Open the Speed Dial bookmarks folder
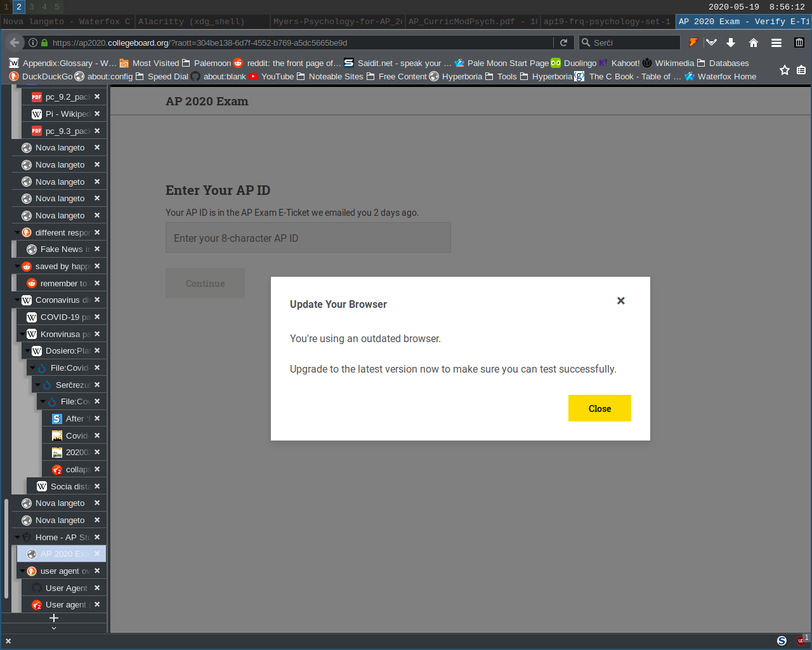The width and height of the screenshot is (812, 650). [x=161, y=76]
